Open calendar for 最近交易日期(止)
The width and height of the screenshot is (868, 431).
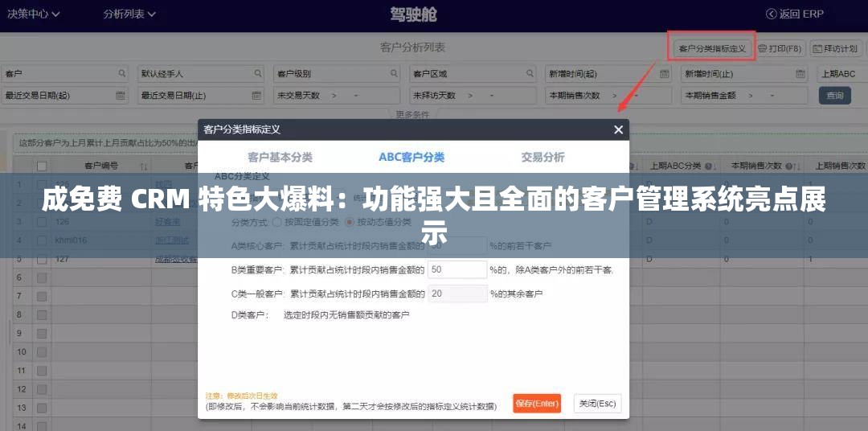(256, 95)
